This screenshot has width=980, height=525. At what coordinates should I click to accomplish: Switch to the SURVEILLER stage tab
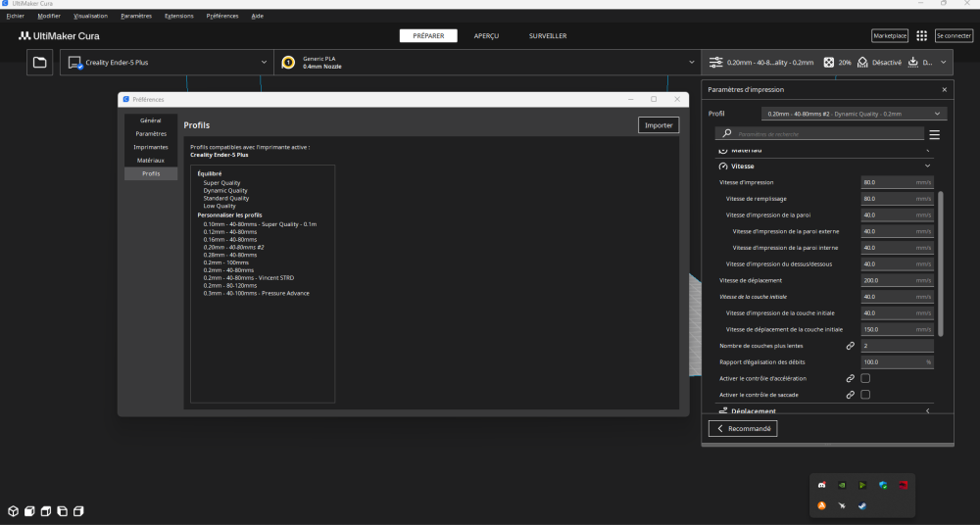[x=548, y=36]
